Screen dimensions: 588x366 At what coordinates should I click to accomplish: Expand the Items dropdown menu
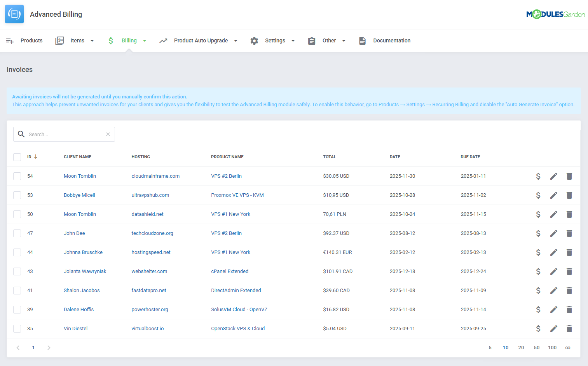92,40
